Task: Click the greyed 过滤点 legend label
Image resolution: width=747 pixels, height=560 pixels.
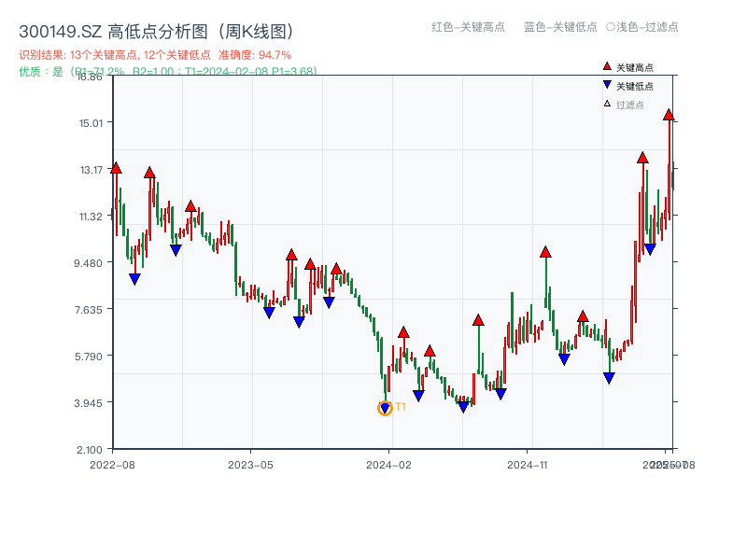Action: coord(629,105)
